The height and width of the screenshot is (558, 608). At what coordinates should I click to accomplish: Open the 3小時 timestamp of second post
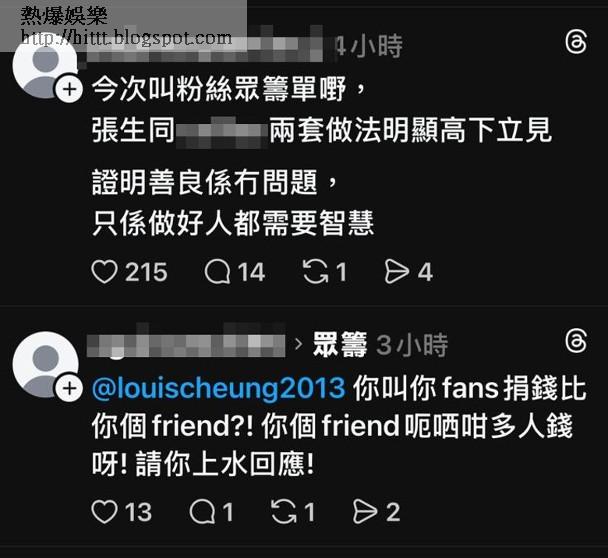click(x=412, y=344)
